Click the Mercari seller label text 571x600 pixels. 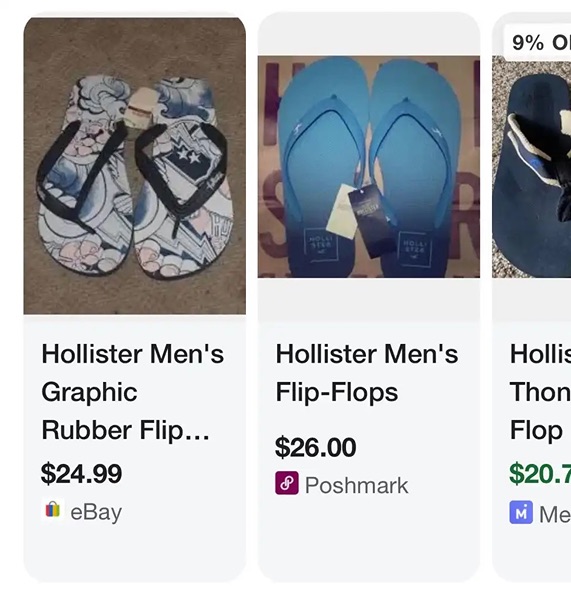[x=555, y=514]
